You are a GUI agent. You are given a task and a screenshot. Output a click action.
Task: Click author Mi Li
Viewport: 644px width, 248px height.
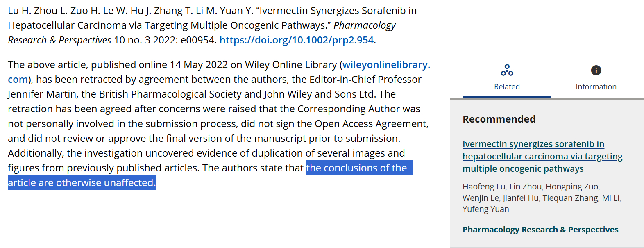(611, 198)
